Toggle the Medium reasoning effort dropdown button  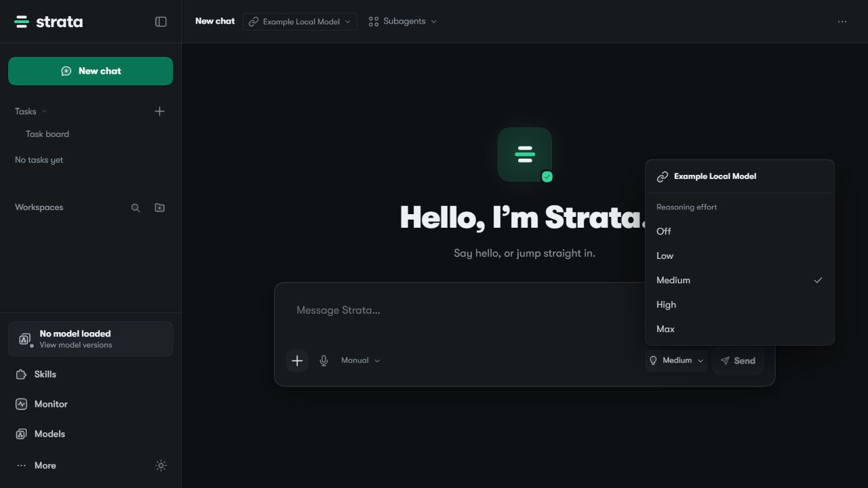[x=676, y=361]
